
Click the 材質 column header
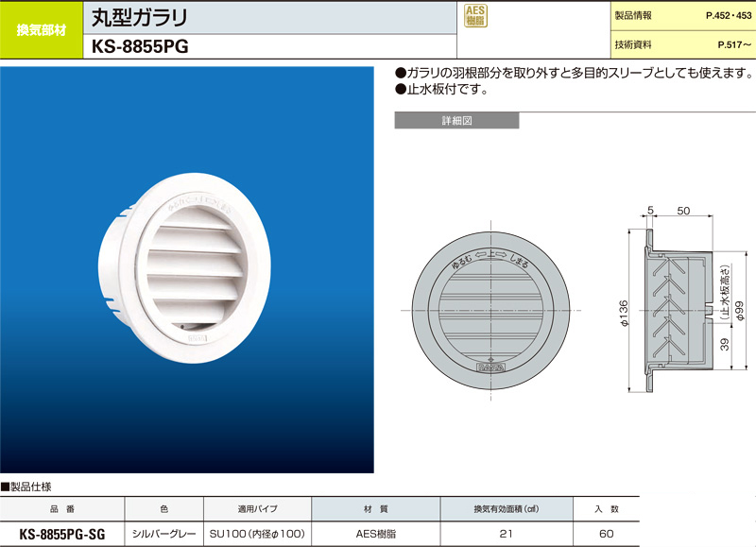[x=375, y=509]
